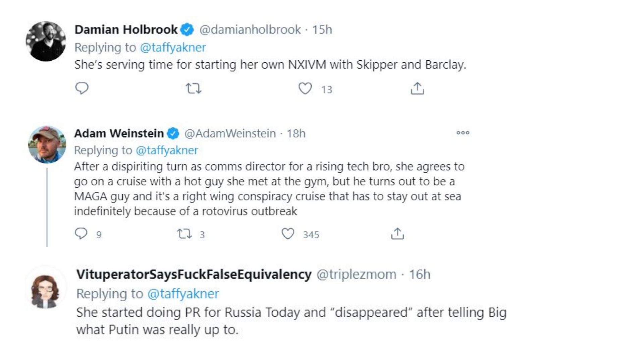This screenshot has width=644, height=362.
Task: Share Damian Holbrook's tweet
Action: [417, 88]
